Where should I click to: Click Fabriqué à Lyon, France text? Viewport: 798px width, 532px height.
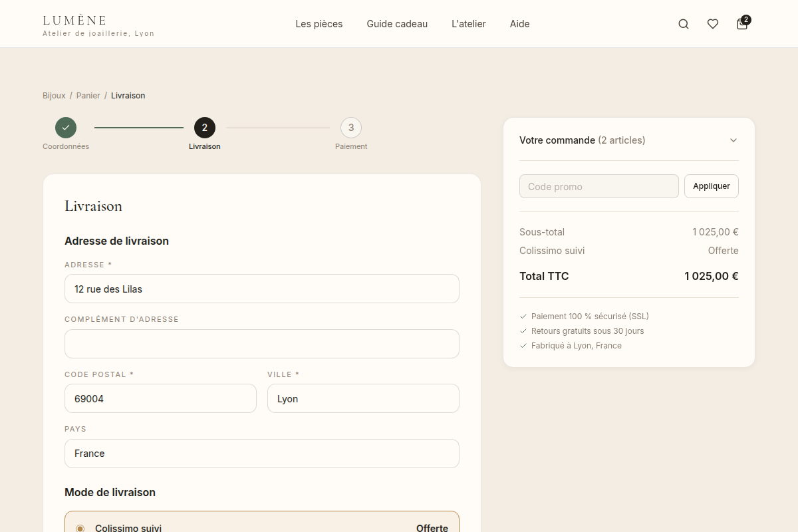577,346
